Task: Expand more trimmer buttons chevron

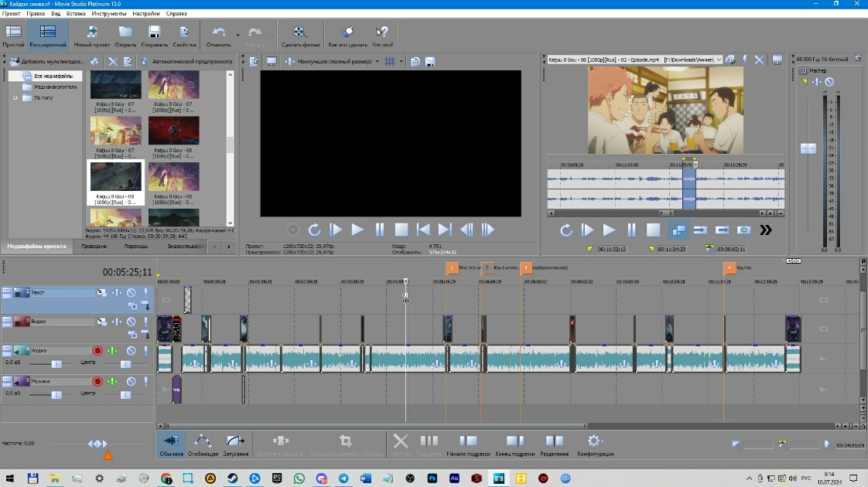Action: click(x=766, y=230)
